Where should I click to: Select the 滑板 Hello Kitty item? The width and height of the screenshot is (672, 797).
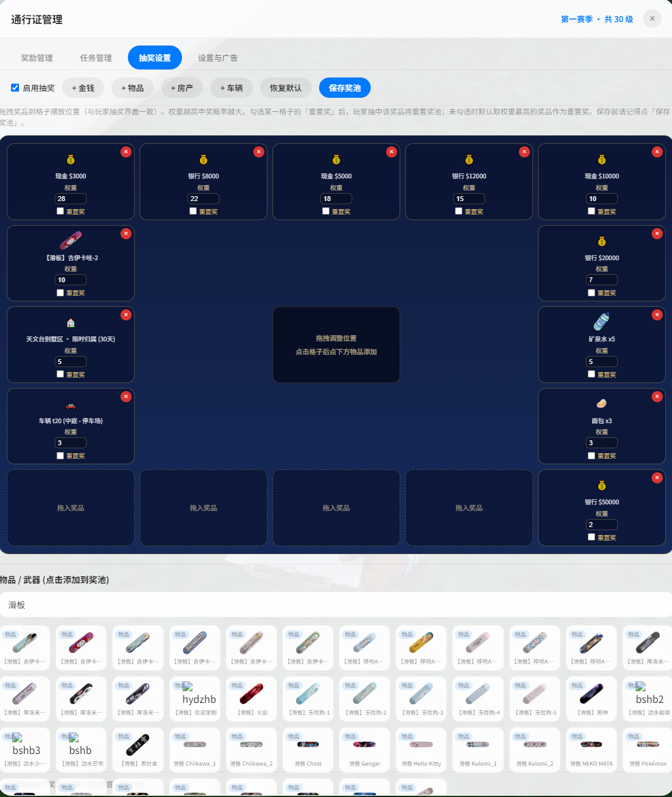(421, 751)
